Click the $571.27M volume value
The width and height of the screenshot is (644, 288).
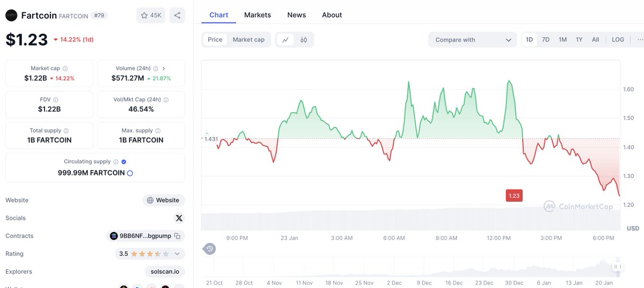pyautogui.click(x=128, y=78)
